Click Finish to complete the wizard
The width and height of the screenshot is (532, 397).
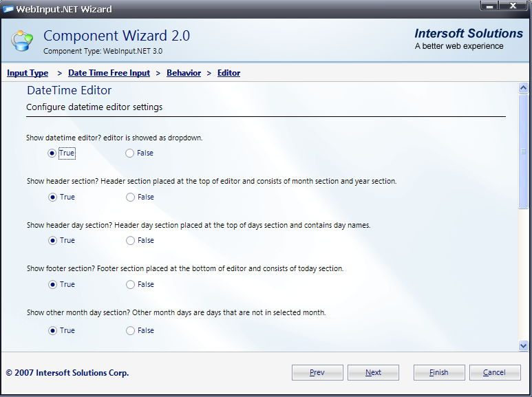439,372
